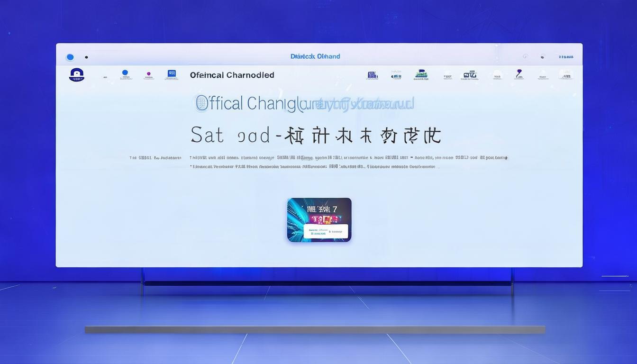Image resolution: width=637 pixels, height=364 pixels.
Task: Click the blue-purple building toolbar icon
Action: click(x=373, y=75)
